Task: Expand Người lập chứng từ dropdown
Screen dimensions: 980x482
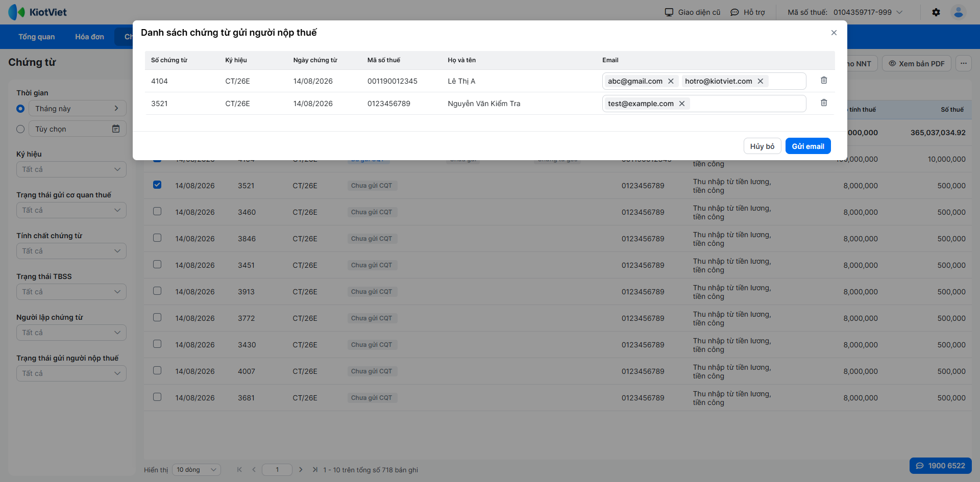Action: pos(71,333)
